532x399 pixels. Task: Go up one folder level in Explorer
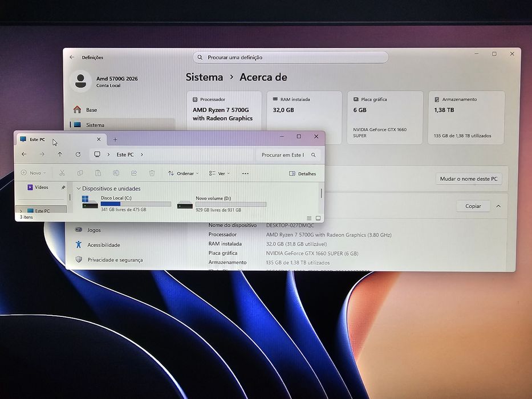click(60, 154)
